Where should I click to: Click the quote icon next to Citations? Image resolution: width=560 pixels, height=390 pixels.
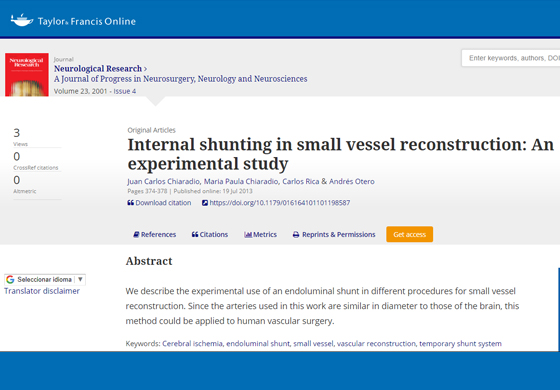(x=195, y=235)
